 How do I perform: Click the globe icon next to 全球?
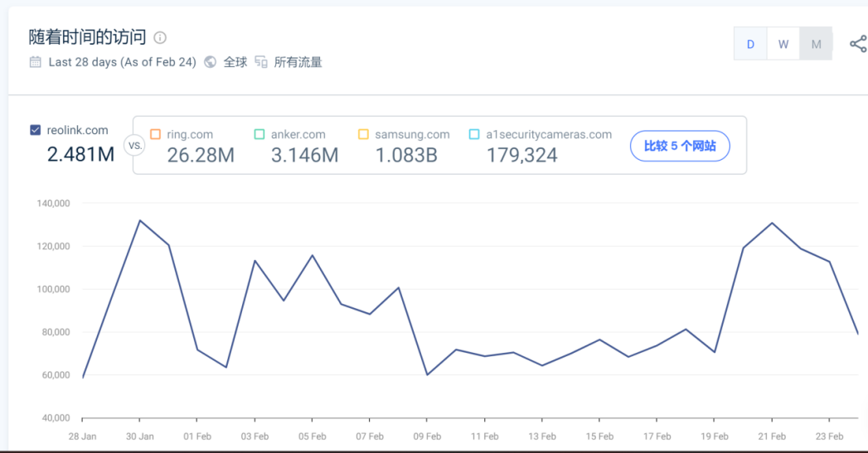point(211,62)
